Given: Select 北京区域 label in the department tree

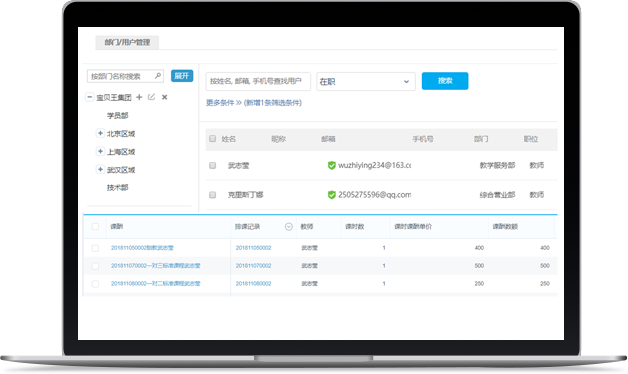Looking at the screenshot, I should 121,133.
